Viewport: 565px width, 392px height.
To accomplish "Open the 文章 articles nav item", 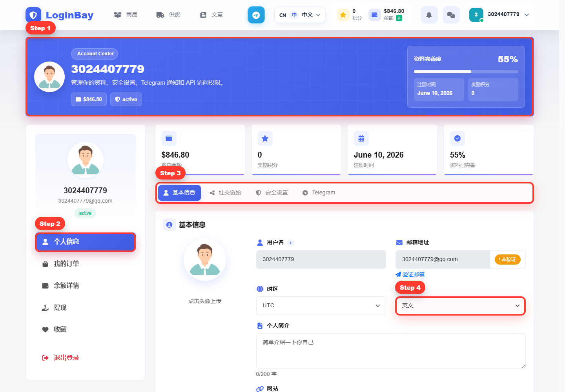I will [211, 15].
